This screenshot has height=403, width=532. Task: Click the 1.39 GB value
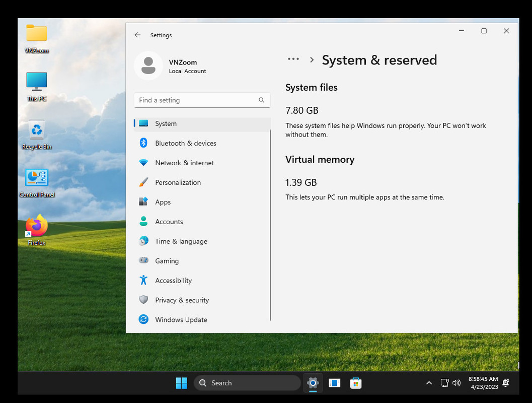click(301, 182)
